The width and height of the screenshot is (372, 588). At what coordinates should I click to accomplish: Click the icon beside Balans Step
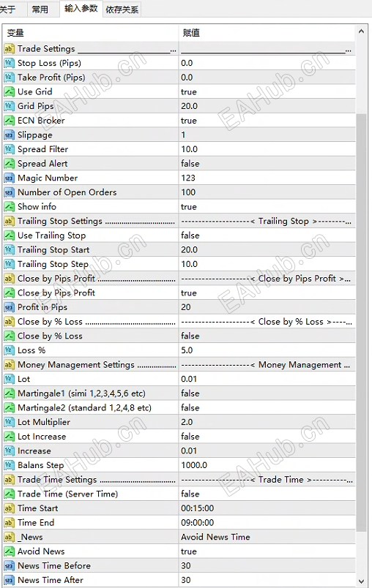(9, 465)
